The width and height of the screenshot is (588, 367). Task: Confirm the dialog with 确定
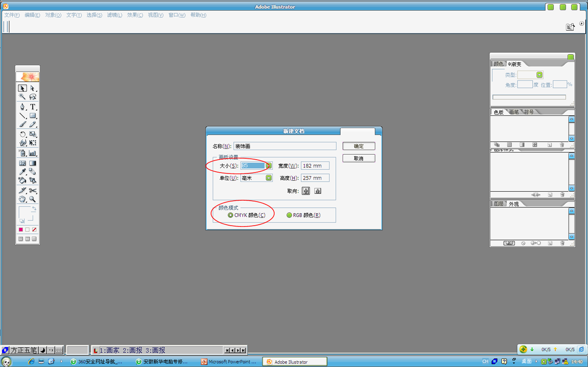pos(359,146)
